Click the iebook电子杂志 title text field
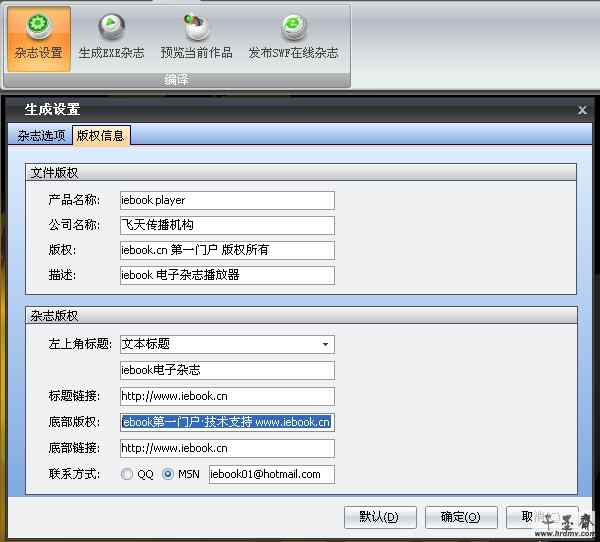This screenshot has height=542, width=600. pyautogui.click(x=227, y=370)
